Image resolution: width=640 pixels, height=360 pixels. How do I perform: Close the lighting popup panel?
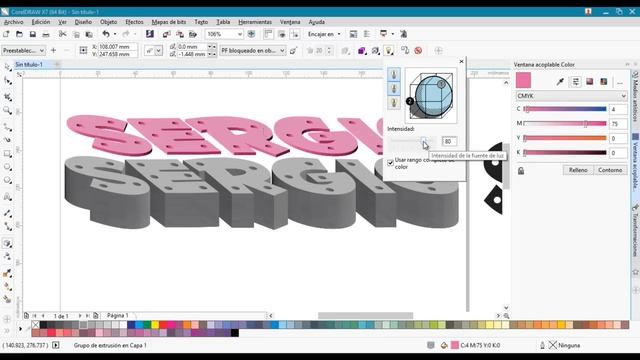[x=462, y=61]
